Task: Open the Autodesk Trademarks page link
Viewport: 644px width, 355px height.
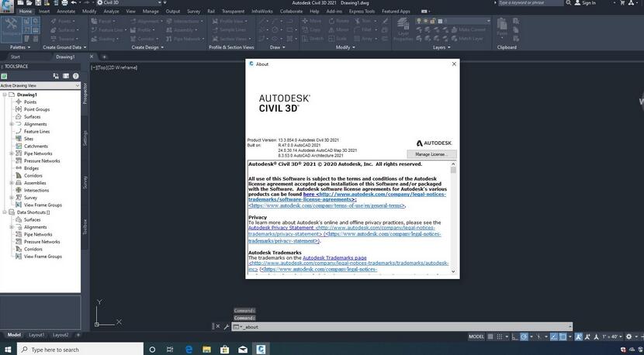Action: pyautogui.click(x=334, y=258)
